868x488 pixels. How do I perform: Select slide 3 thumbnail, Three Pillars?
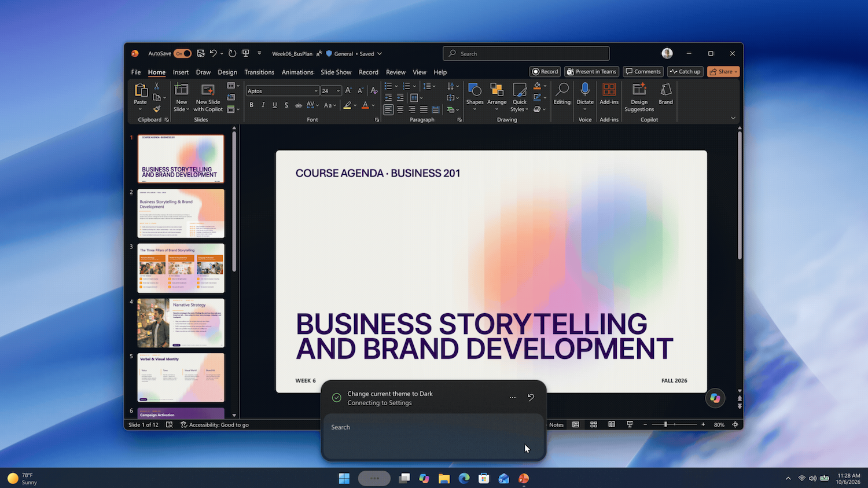(x=181, y=269)
